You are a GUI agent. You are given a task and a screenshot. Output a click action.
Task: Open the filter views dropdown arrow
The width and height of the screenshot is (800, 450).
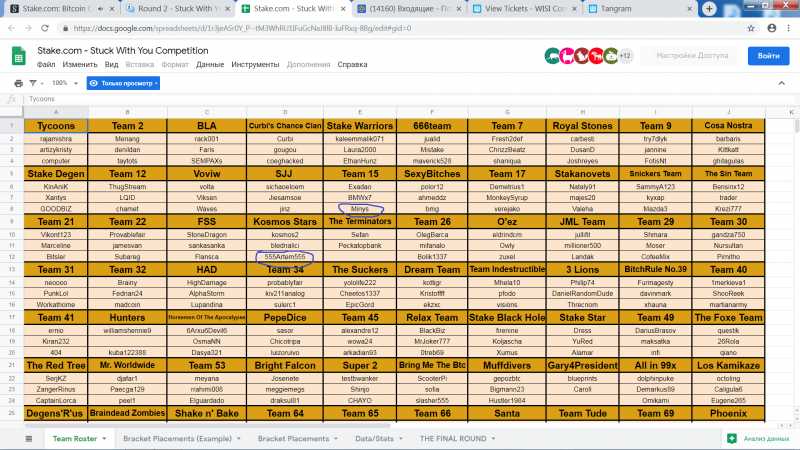click(42, 84)
